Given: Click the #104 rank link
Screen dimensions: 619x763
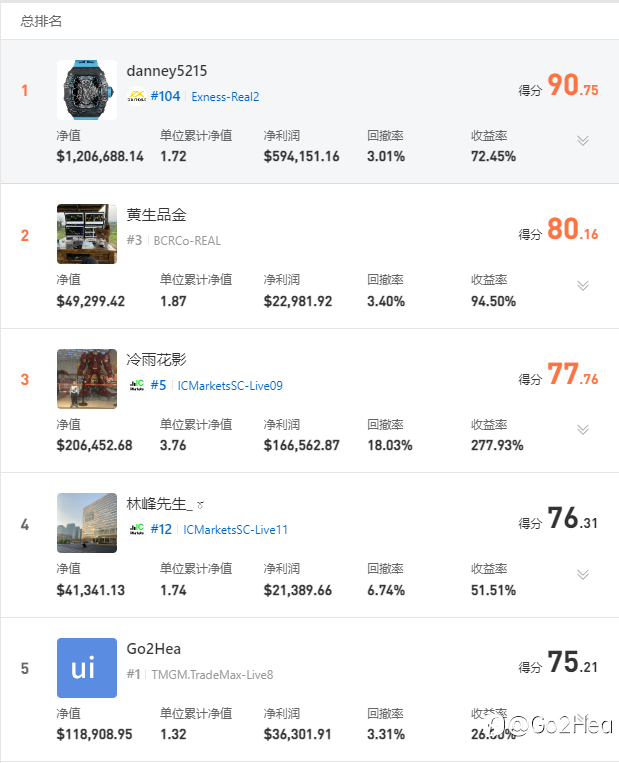Looking at the screenshot, I should tap(165, 97).
